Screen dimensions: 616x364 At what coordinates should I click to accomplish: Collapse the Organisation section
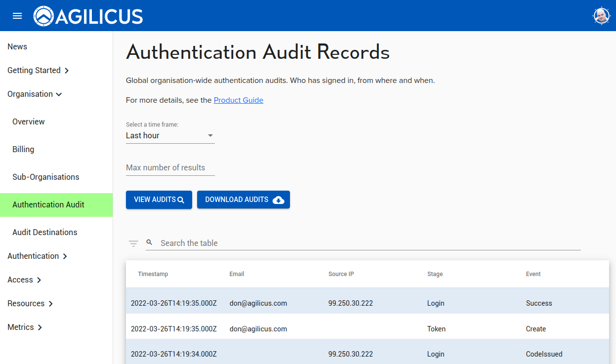point(35,94)
